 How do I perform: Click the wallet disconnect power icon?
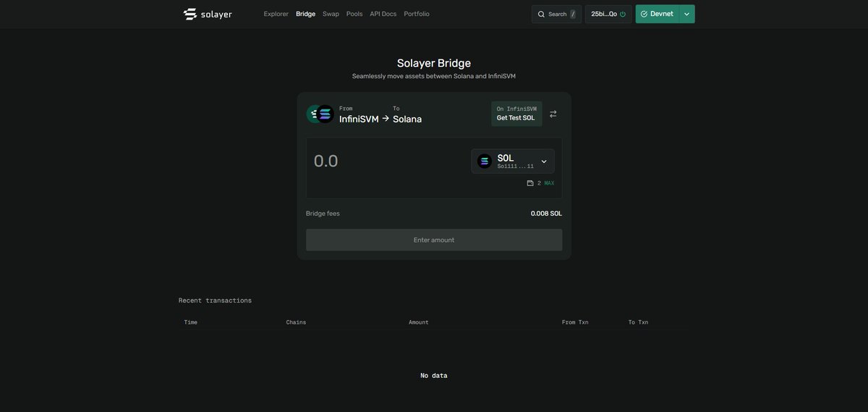623,14
